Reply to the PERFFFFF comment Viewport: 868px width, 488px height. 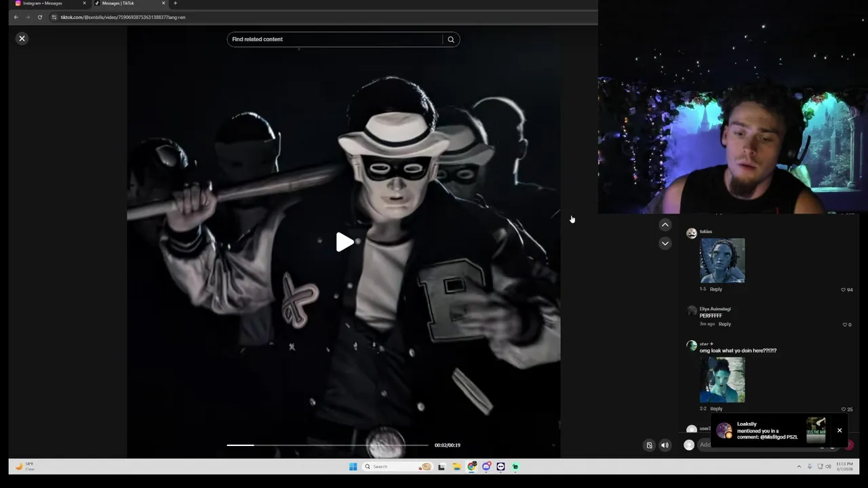724,324
